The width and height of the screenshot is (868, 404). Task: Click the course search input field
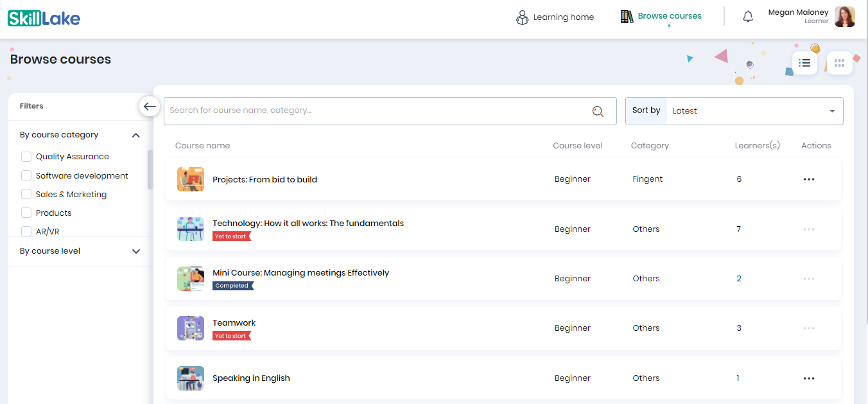[376, 111]
